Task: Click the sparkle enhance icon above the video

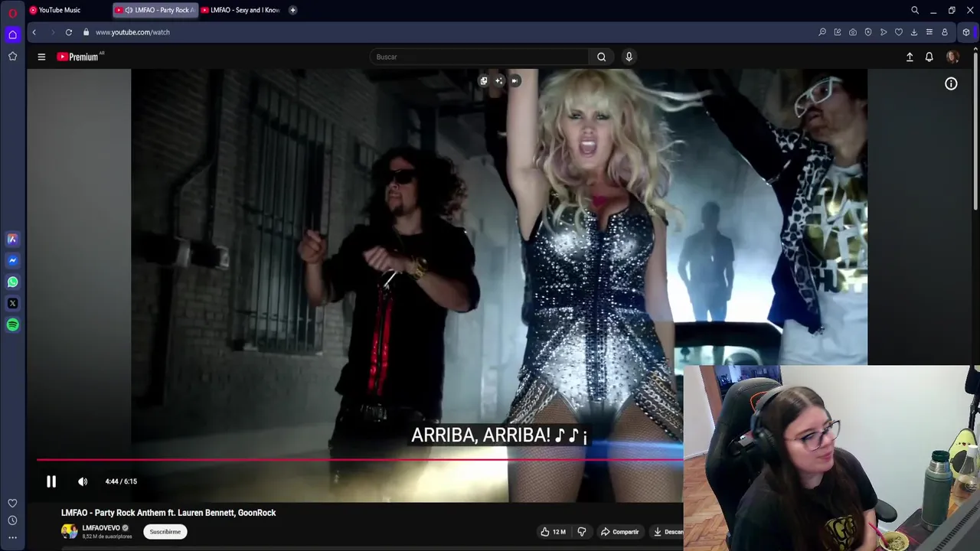Action: point(499,80)
